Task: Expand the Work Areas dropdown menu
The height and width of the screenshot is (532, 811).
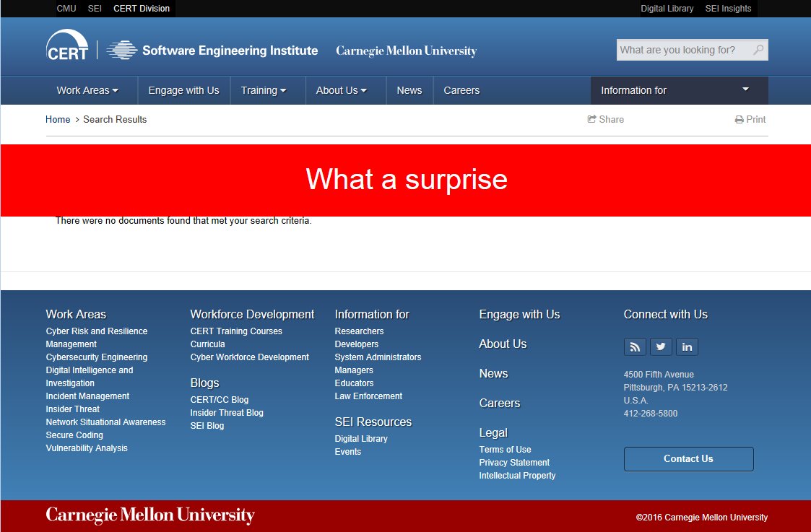Action: pyautogui.click(x=87, y=90)
